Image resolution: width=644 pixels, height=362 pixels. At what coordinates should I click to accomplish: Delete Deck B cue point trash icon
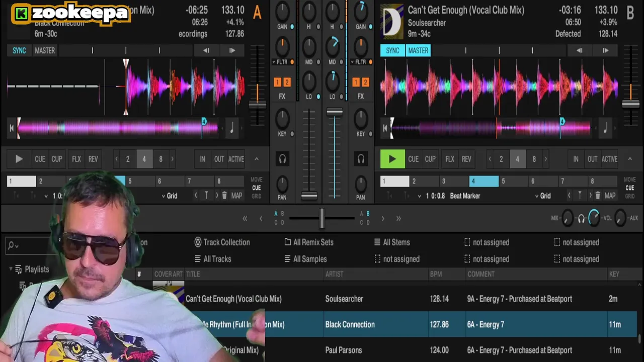point(598,196)
